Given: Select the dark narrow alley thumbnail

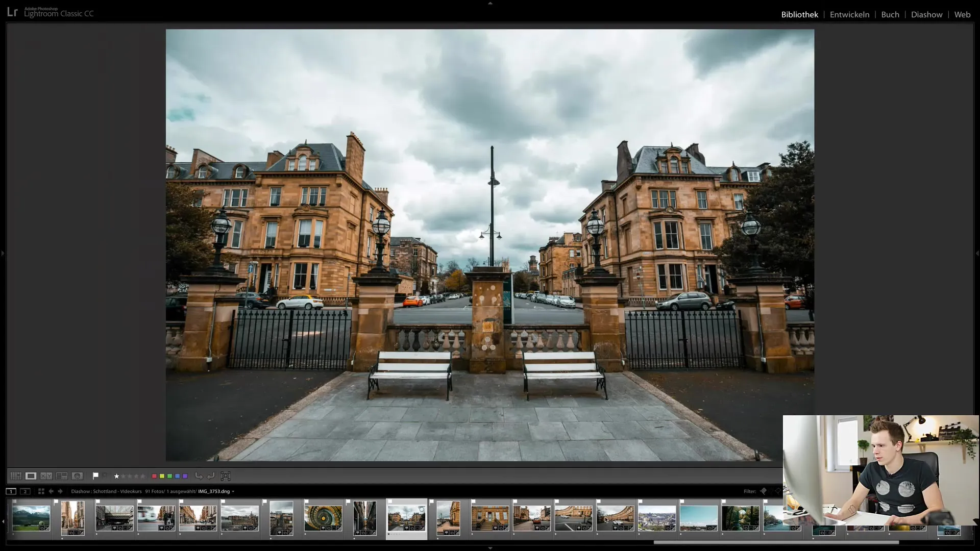Looking at the screenshot, I should pos(365,518).
